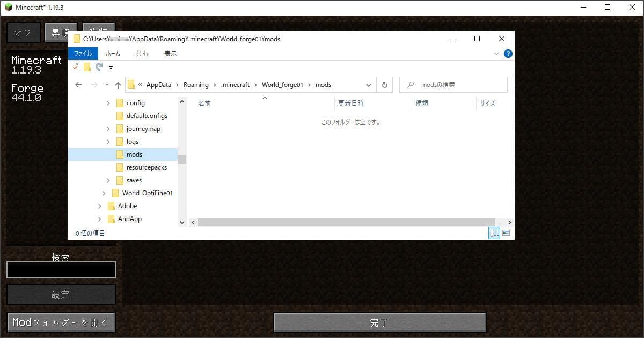This screenshot has height=338, width=644.
Task: Click search magnifier icon in mods search box
Action: [x=411, y=85]
